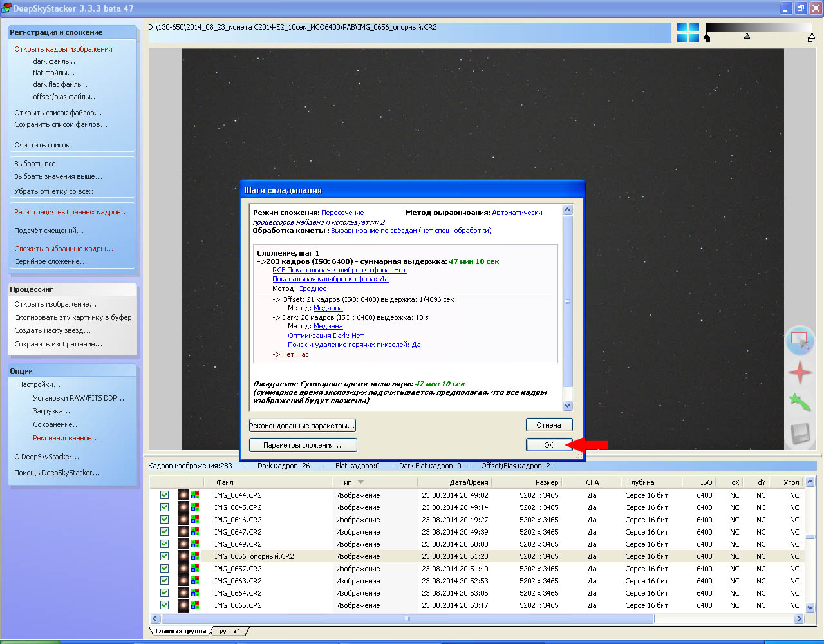The height and width of the screenshot is (644, 824).
Task: Click the gray midtone gradient slider marker
Action: (x=747, y=36)
